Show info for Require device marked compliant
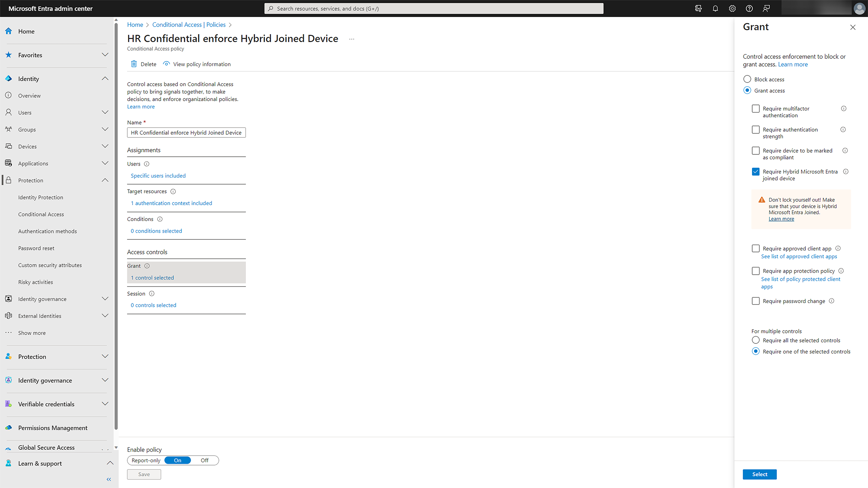The width and height of the screenshot is (868, 488). point(845,150)
